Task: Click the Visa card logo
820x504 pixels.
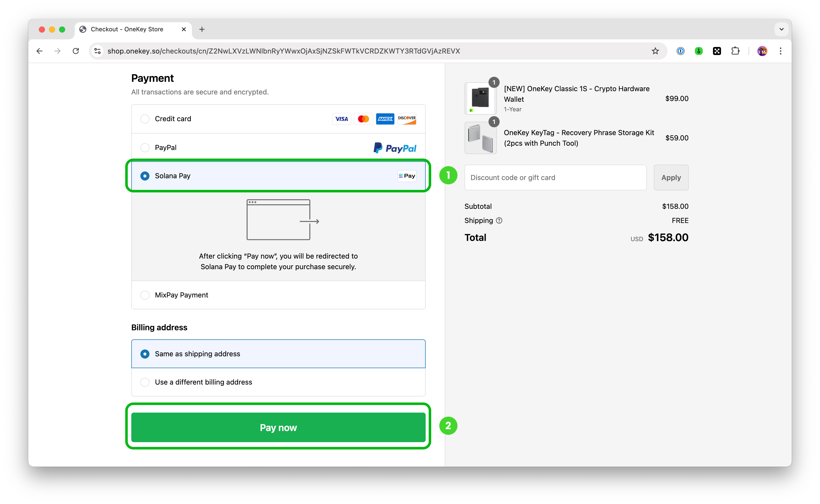Action: coord(342,119)
